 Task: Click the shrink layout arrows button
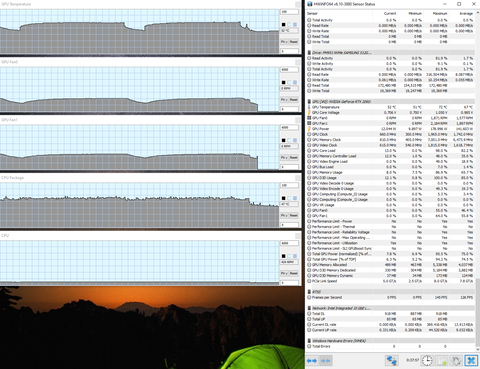tap(325, 361)
